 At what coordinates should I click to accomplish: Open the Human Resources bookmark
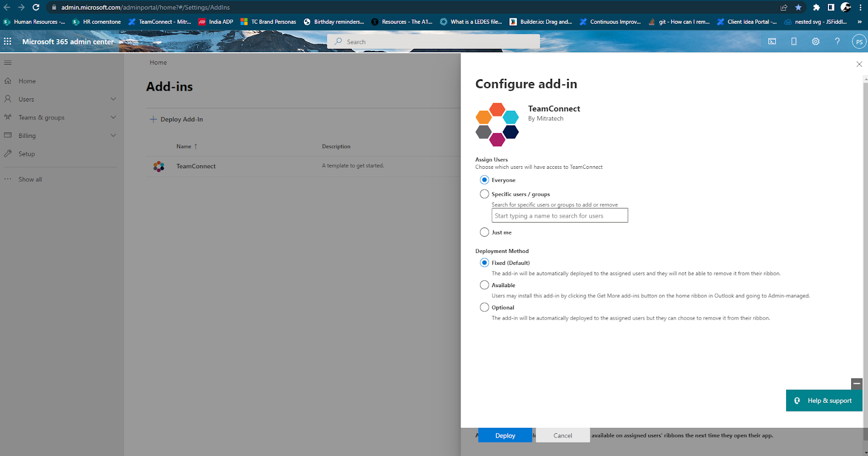coord(34,22)
